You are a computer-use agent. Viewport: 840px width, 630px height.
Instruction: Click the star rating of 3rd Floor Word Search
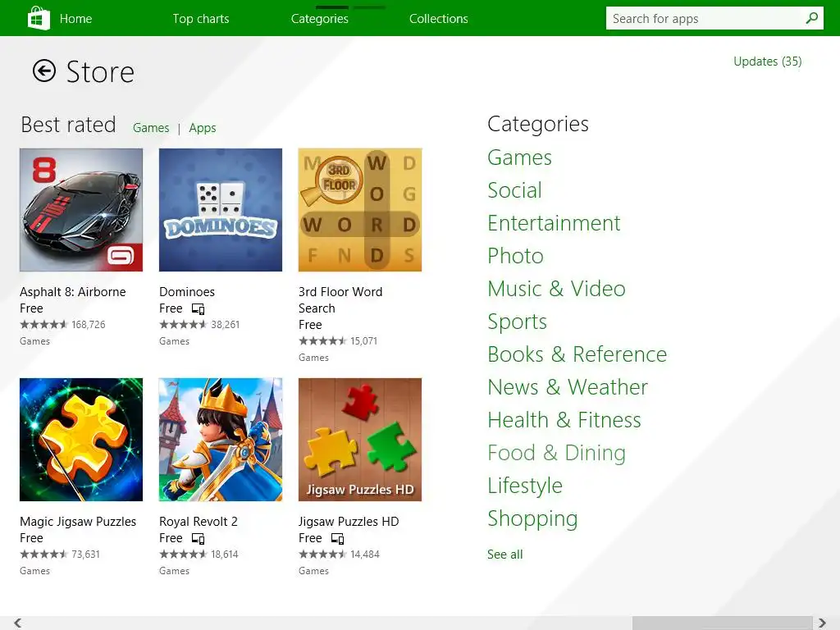tap(322, 340)
